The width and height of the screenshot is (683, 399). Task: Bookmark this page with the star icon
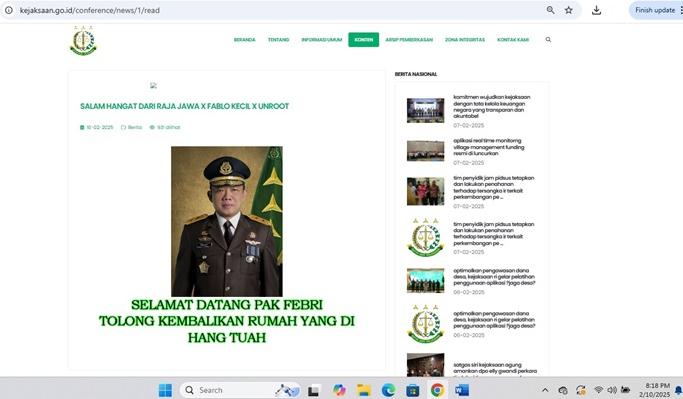tap(568, 10)
